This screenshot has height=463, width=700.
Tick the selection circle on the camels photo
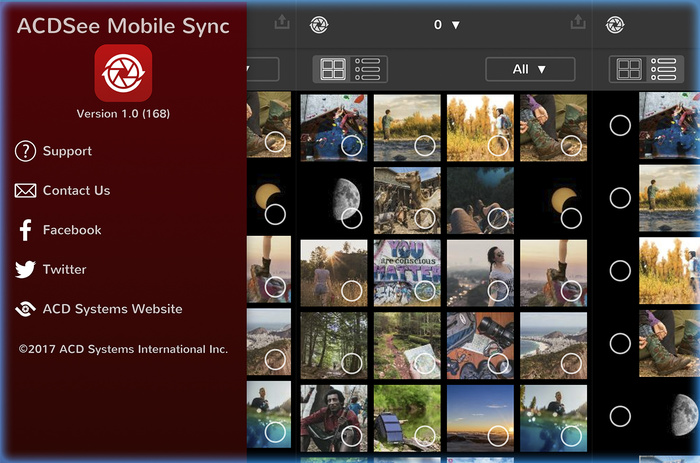point(425,218)
